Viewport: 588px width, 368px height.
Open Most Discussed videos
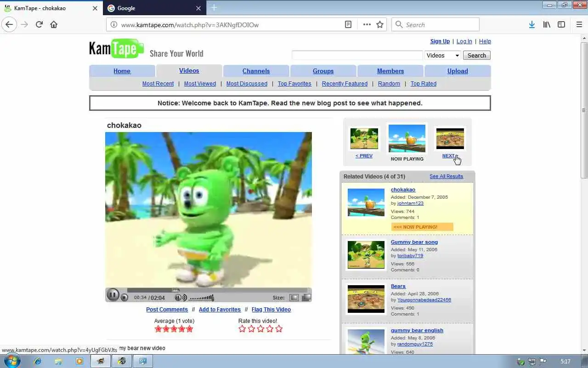(x=247, y=84)
